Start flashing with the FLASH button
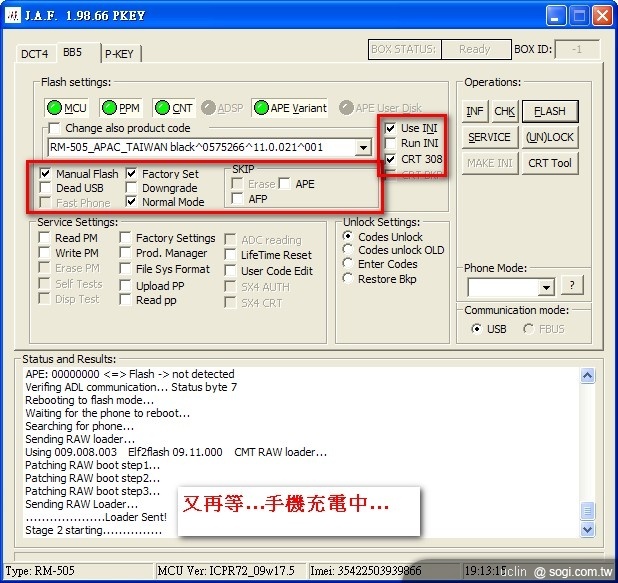 pos(550,111)
